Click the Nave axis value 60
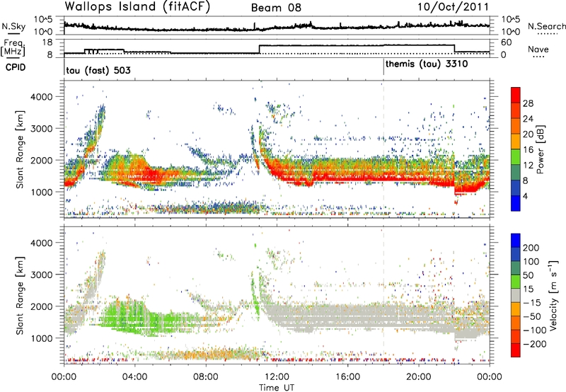Image resolution: width=566 pixels, height=392 pixels. (507, 42)
